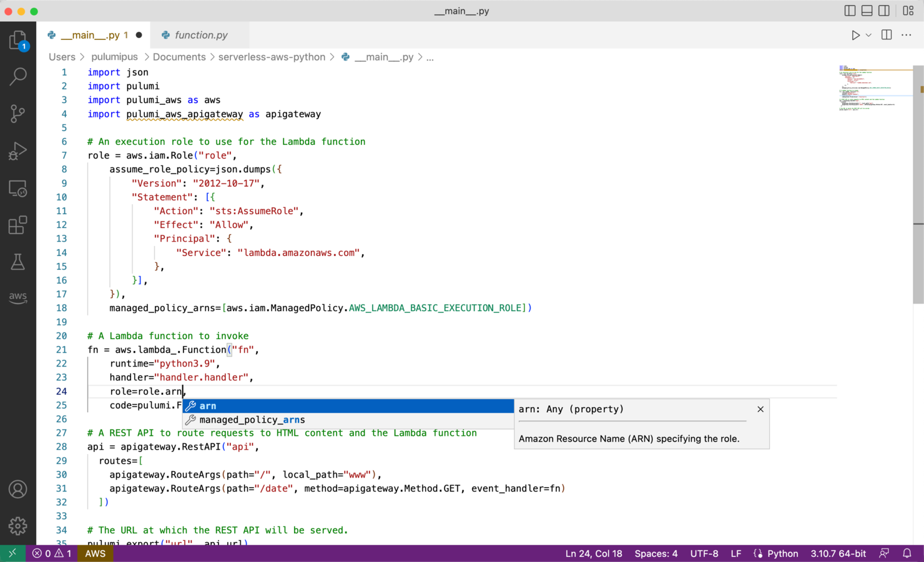
Task: Open the Remote Explorer view
Action: tap(17, 188)
